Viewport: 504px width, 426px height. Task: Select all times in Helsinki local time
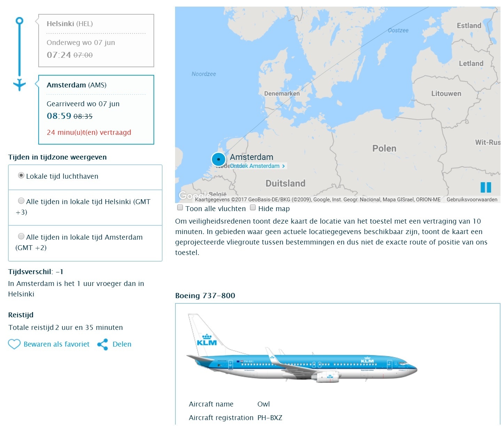(21, 201)
